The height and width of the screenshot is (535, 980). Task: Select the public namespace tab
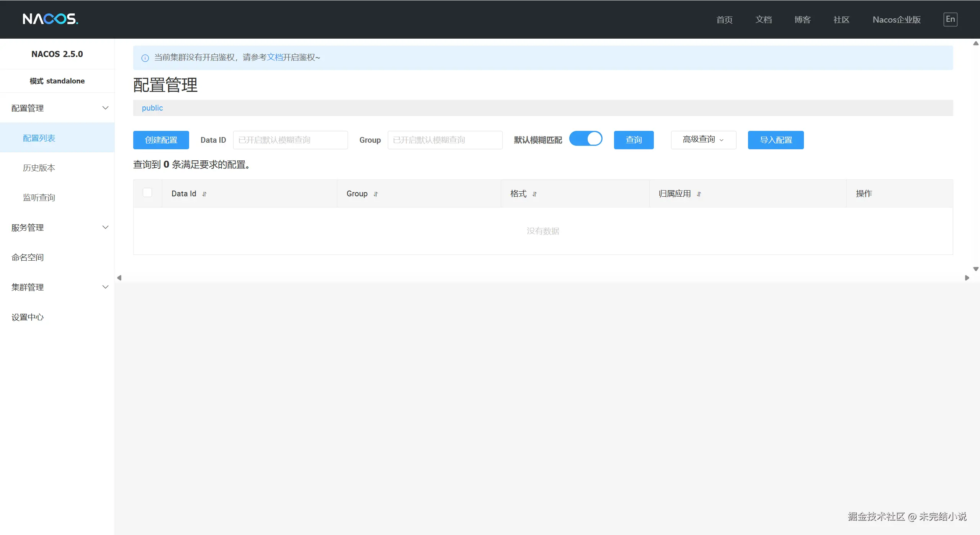coord(152,108)
